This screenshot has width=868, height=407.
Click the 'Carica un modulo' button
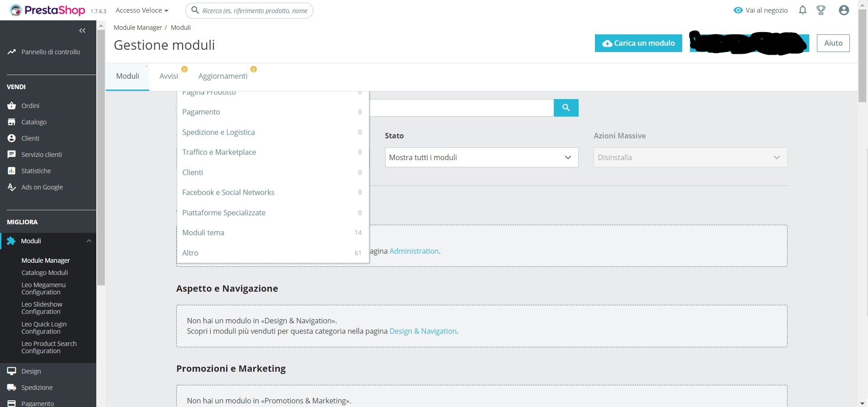(x=638, y=43)
